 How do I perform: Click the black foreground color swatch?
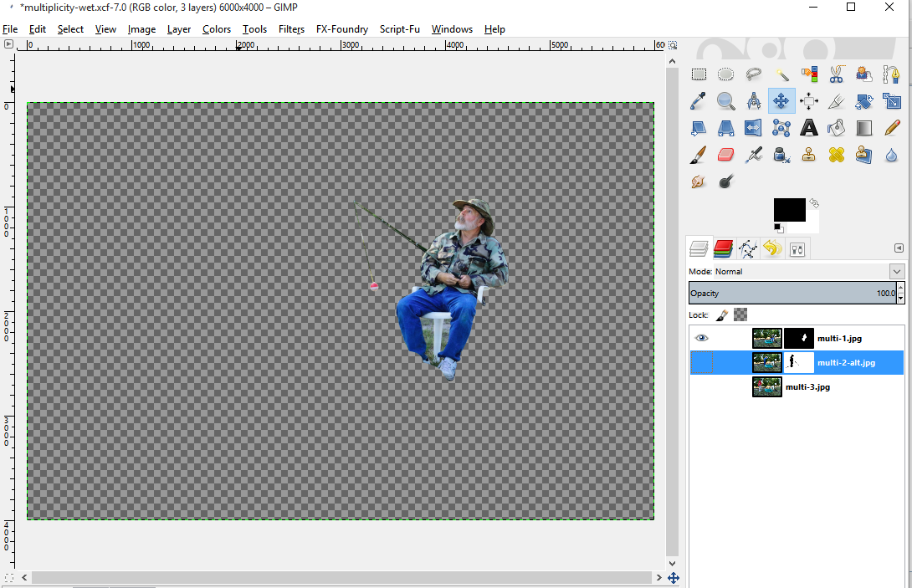click(788, 208)
